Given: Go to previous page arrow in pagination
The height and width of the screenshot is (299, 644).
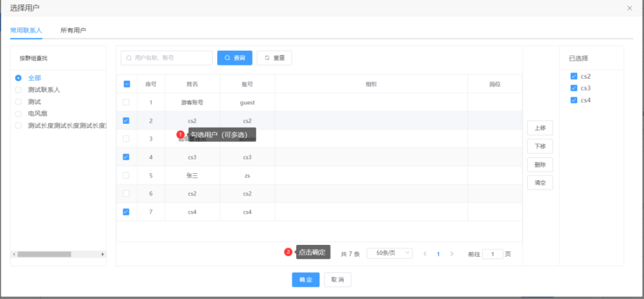Looking at the screenshot, I should pos(425,253).
